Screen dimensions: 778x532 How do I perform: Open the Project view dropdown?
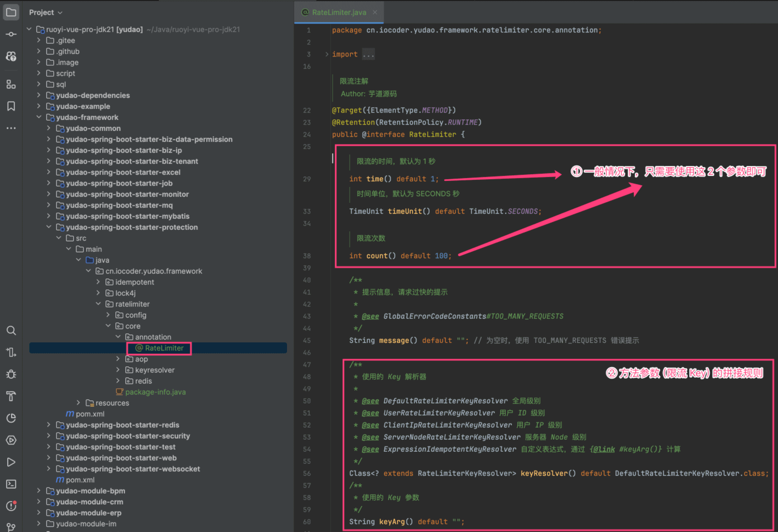pos(46,12)
